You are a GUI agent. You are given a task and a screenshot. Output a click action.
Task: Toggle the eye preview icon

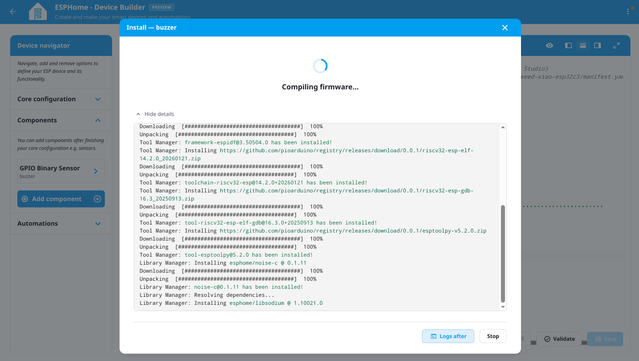tap(549, 45)
